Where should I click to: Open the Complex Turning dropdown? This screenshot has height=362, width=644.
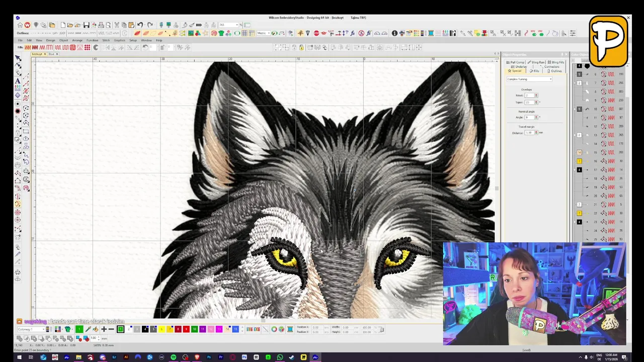(550, 79)
